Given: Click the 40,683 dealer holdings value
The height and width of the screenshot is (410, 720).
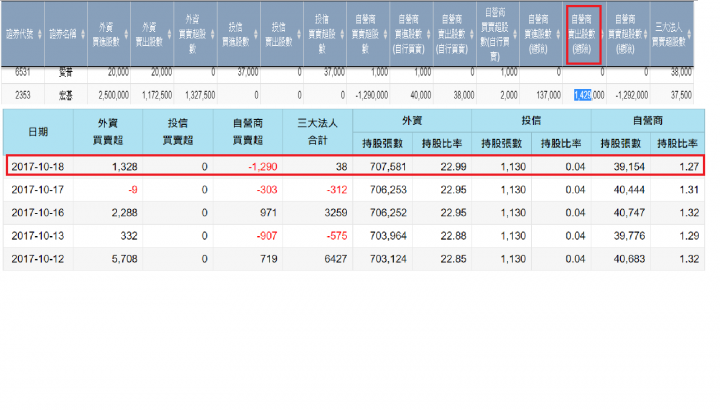Looking at the screenshot, I should click(x=629, y=259).
